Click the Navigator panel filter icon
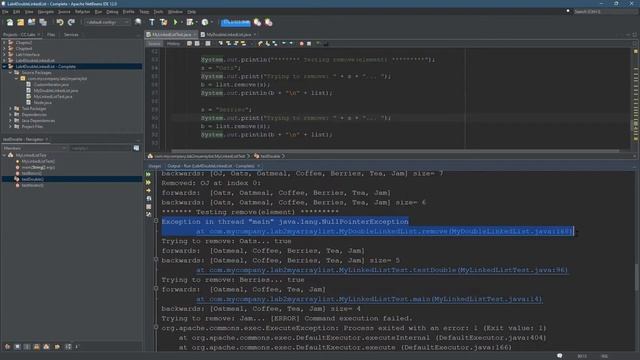This screenshot has height=360, width=640. point(136,148)
